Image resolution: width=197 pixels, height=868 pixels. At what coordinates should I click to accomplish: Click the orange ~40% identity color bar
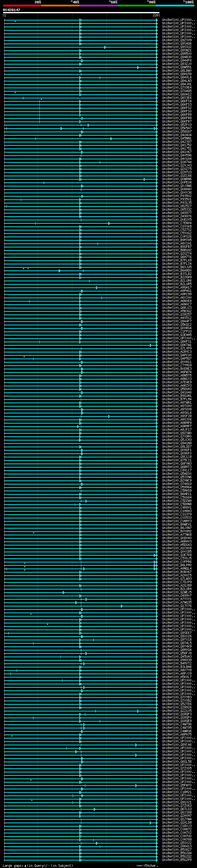click(x=60, y=6)
